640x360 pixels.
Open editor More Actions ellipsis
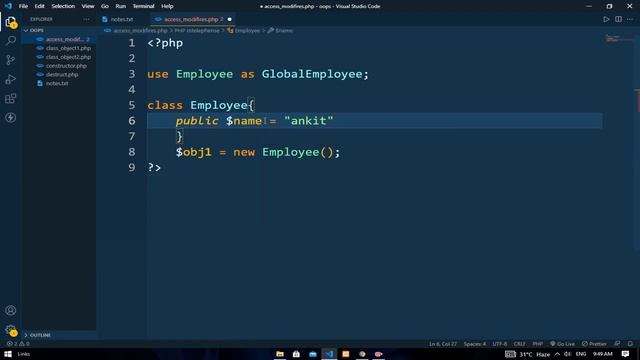[630, 19]
